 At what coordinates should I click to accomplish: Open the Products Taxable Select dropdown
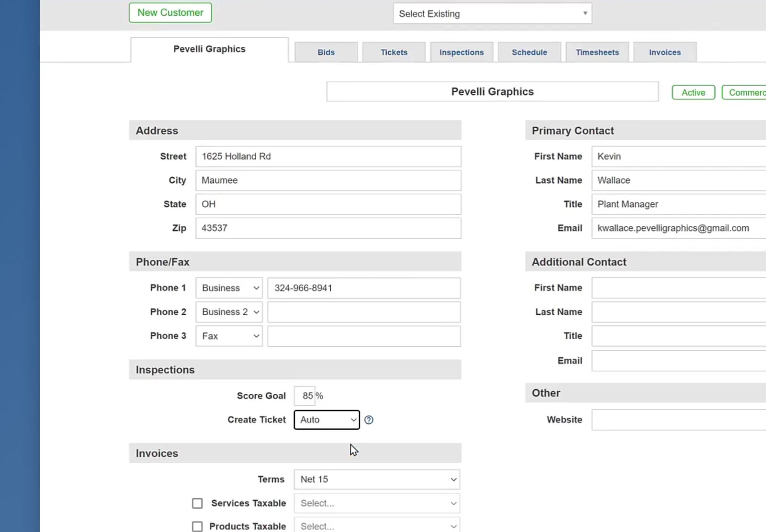(377, 525)
